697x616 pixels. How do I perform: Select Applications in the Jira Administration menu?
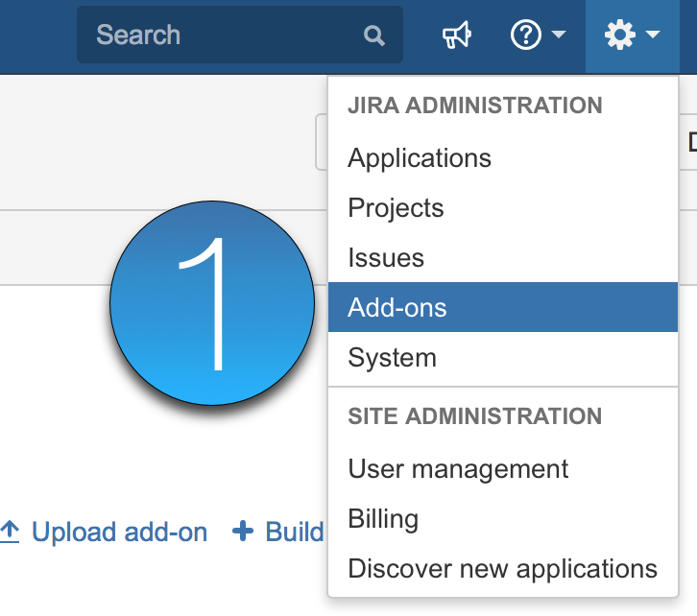(420, 158)
